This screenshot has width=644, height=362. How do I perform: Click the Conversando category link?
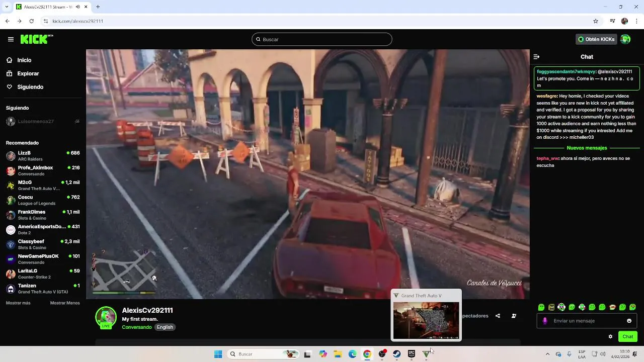coord(136,327)
